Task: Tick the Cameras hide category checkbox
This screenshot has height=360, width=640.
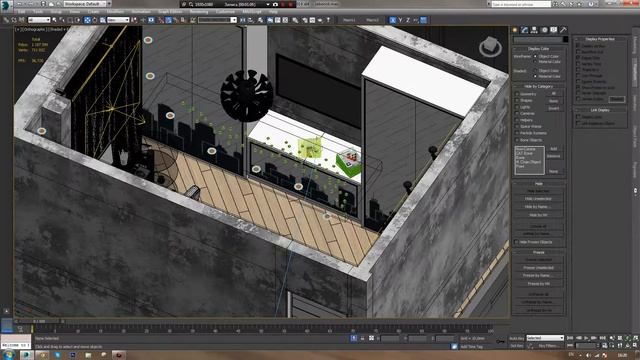Action: click(x=517, y=113)
